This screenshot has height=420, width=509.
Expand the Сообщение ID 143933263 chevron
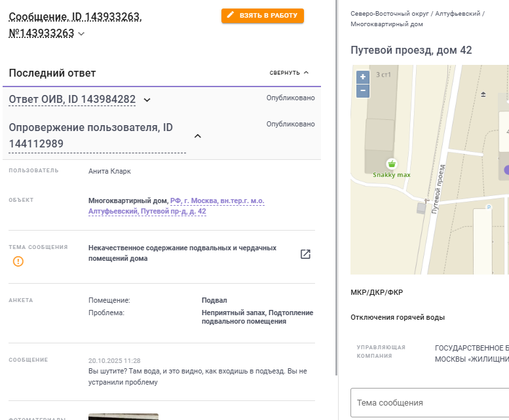tap(81, 34)
